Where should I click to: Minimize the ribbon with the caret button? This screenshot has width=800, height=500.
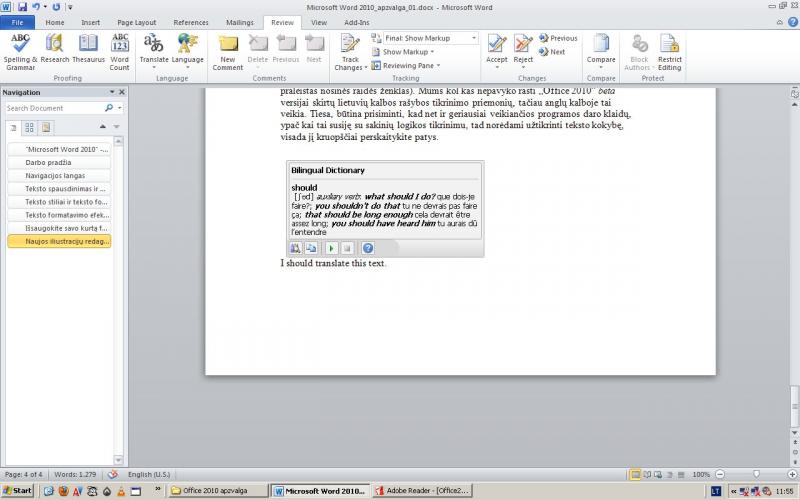coord(780,22)
